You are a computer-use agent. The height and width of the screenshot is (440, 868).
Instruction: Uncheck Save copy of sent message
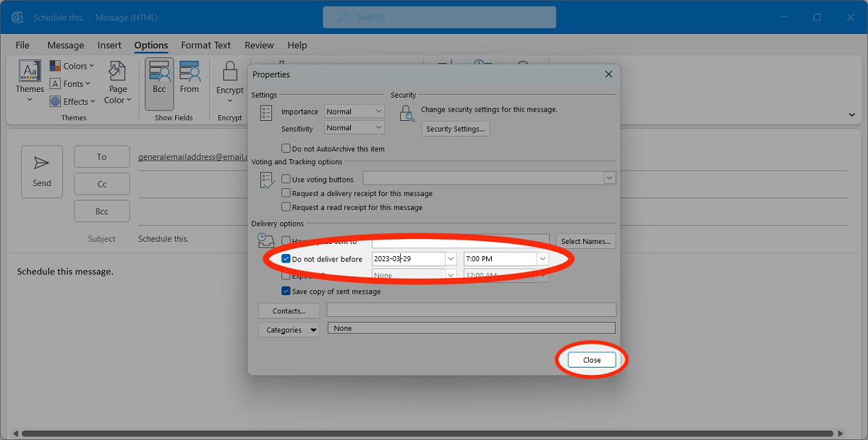point(286,291)
